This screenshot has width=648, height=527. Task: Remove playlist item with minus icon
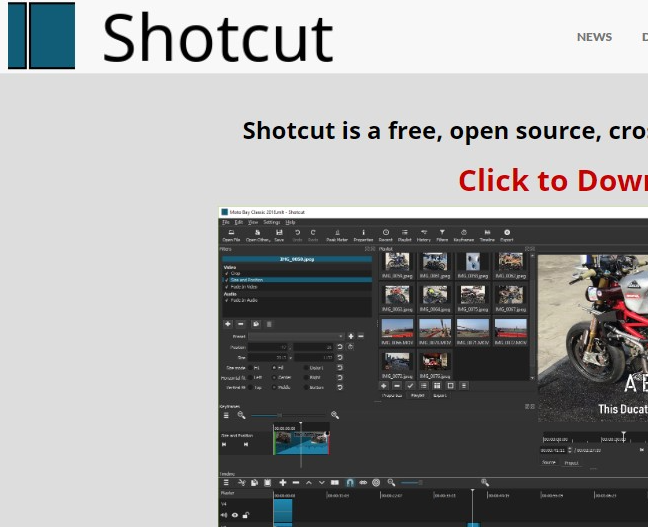397,386
